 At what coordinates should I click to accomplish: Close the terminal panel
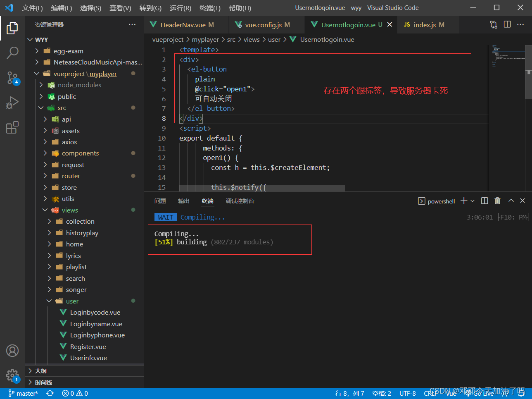[522, 201]
